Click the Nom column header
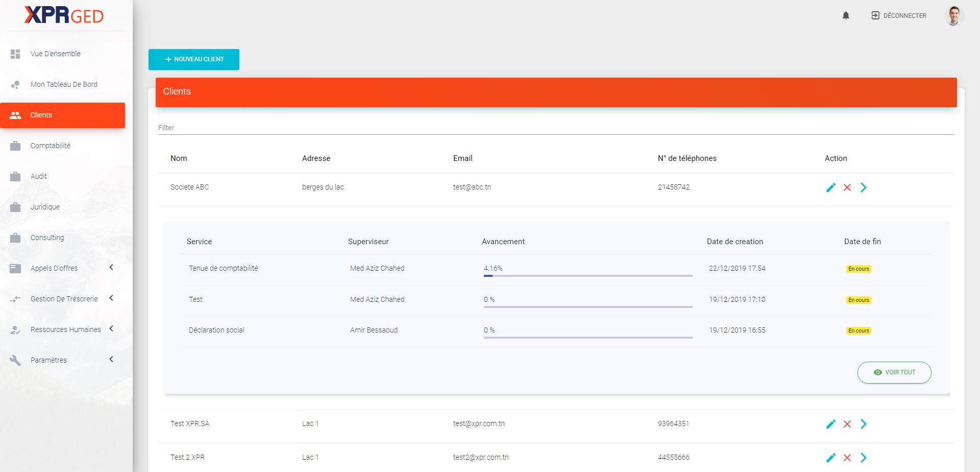980x472 pixels. click(179, 158)
